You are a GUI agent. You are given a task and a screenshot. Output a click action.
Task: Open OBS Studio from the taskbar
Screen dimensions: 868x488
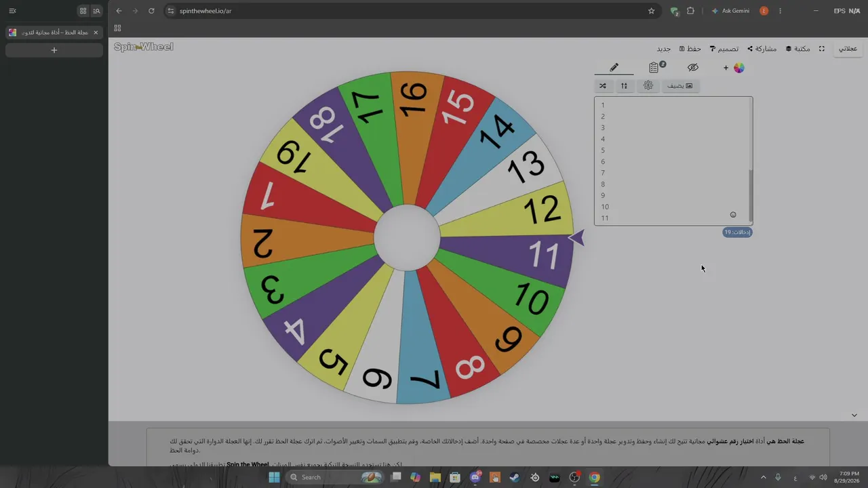pyautogui.click(x=574, y=477)
